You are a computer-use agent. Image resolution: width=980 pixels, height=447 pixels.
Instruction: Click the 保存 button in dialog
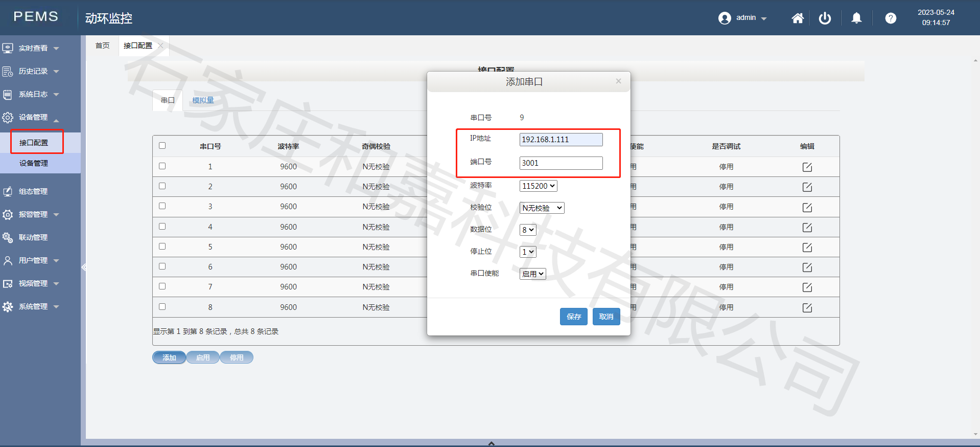[x=573, y=317]
